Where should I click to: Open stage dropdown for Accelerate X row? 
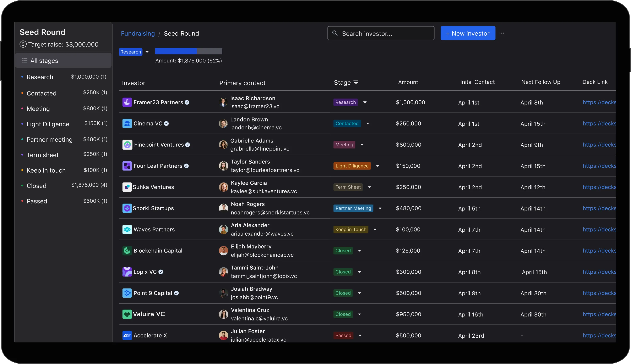pyautogui.click(x=360, y=335)
